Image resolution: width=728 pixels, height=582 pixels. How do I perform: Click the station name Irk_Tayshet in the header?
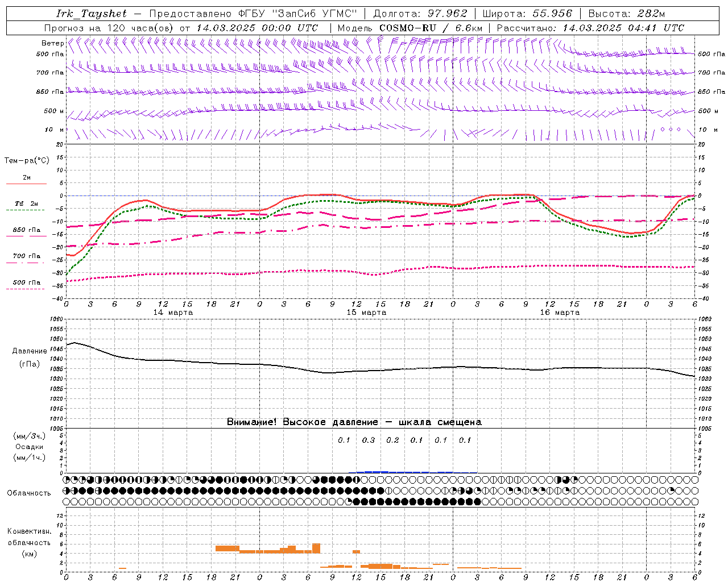[92, 14]
